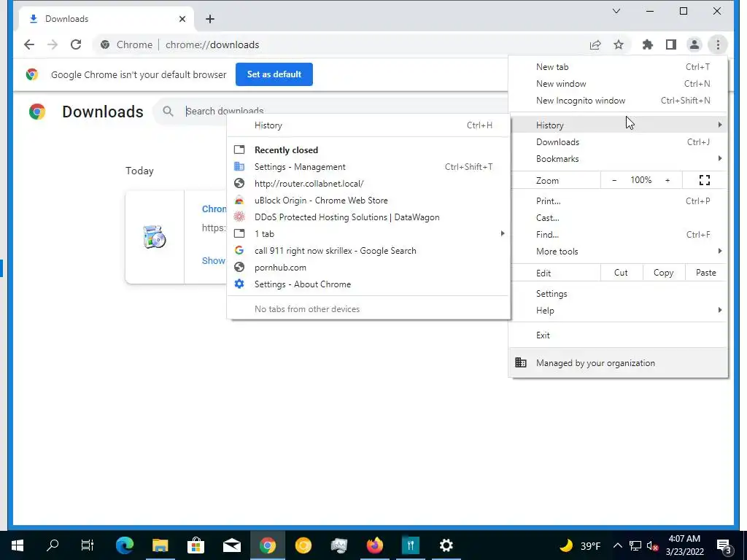Screen dimensions: 747x560
Task: Open Settings from Chrome menu
Action: (618, 294)
